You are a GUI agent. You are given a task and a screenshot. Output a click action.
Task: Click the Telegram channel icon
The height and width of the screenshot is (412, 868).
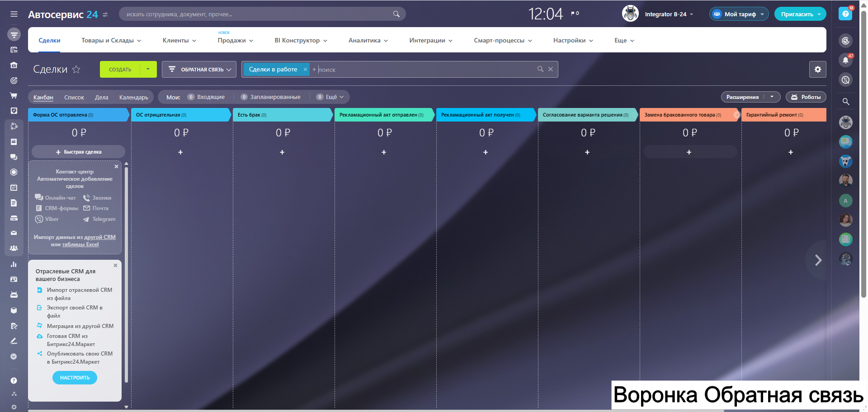pos(86,219)
